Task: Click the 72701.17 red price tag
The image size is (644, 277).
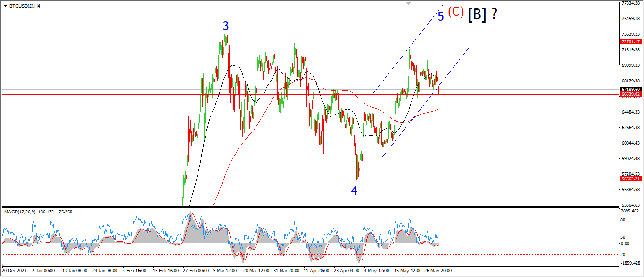Action: click(x=630, y=42)
